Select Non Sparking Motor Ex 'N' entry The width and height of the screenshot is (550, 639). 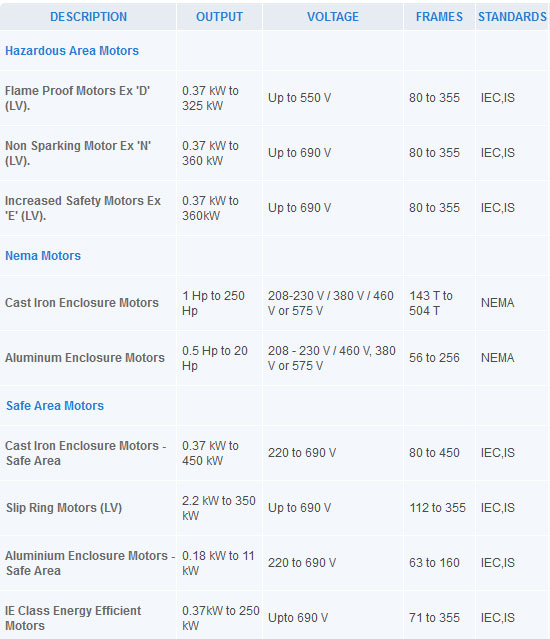pos(78,153)
